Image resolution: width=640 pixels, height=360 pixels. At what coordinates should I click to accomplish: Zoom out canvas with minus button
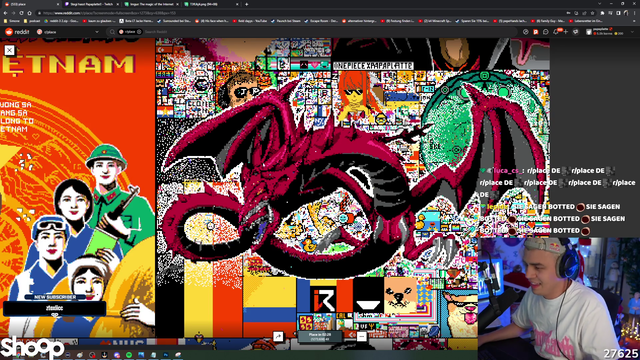pos(362,336)
